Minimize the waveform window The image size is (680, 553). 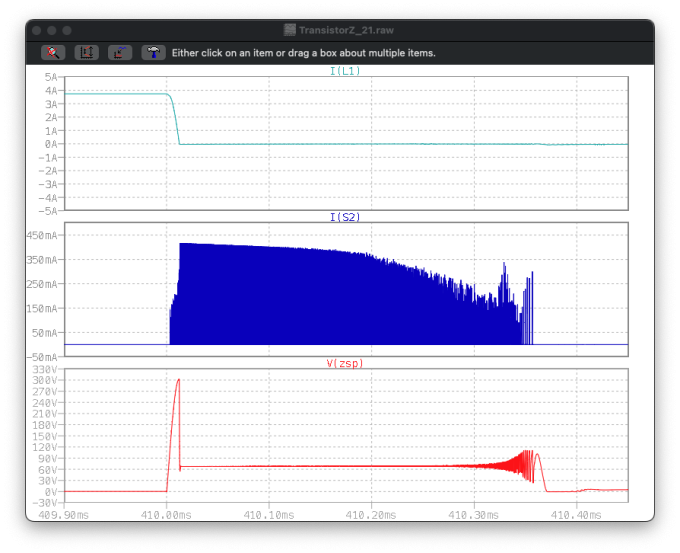pyautogui.click(x=53, y=31)
